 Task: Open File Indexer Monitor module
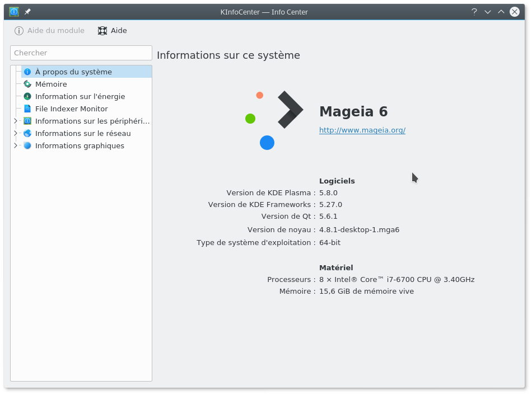pos(72,109)
